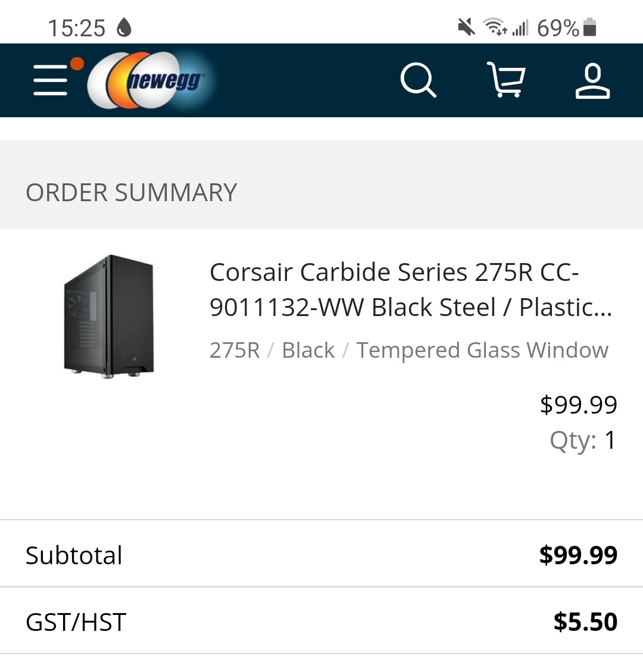
Task: Open the account profile icon
Action: pos(592,82)
